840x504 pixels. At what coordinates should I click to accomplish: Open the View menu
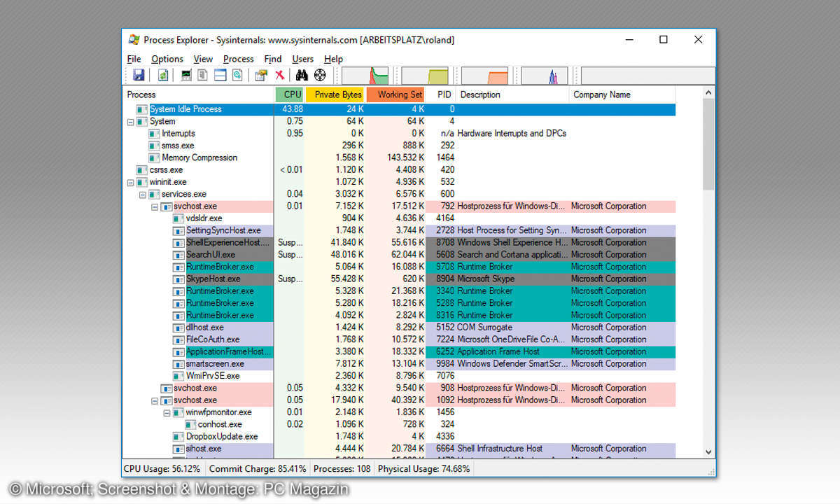click(x=203, y=59)
